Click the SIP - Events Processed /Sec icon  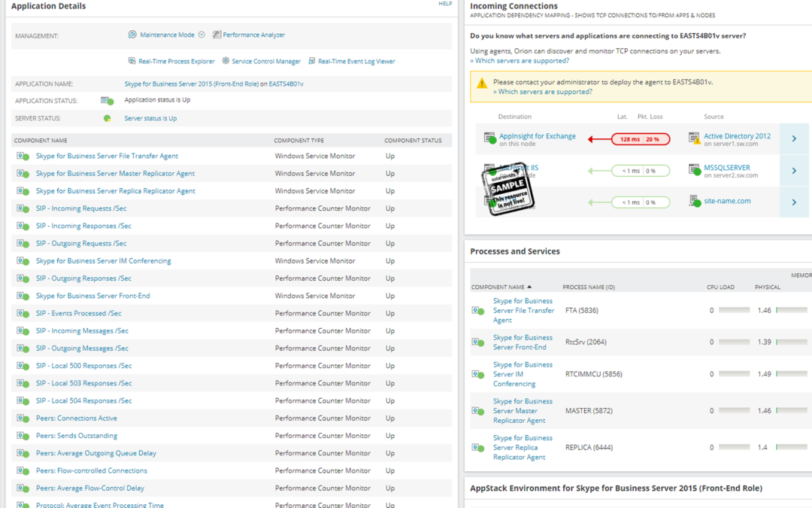tap(23, 314)
